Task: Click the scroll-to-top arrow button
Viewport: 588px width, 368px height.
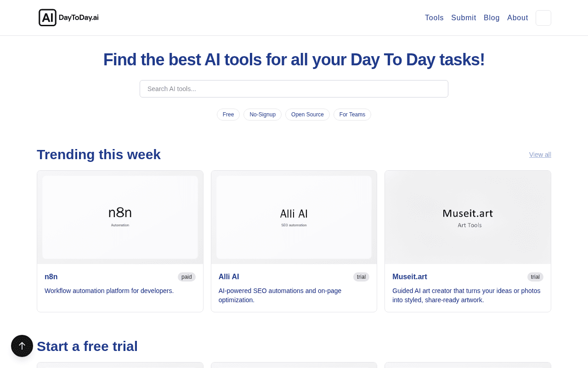Action: [x=22, y=346]
